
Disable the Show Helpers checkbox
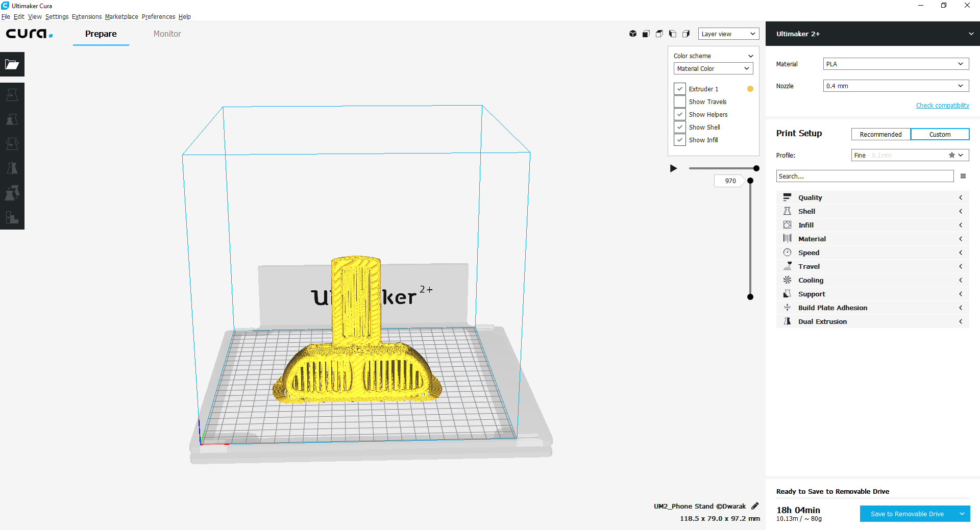point(680,114)
